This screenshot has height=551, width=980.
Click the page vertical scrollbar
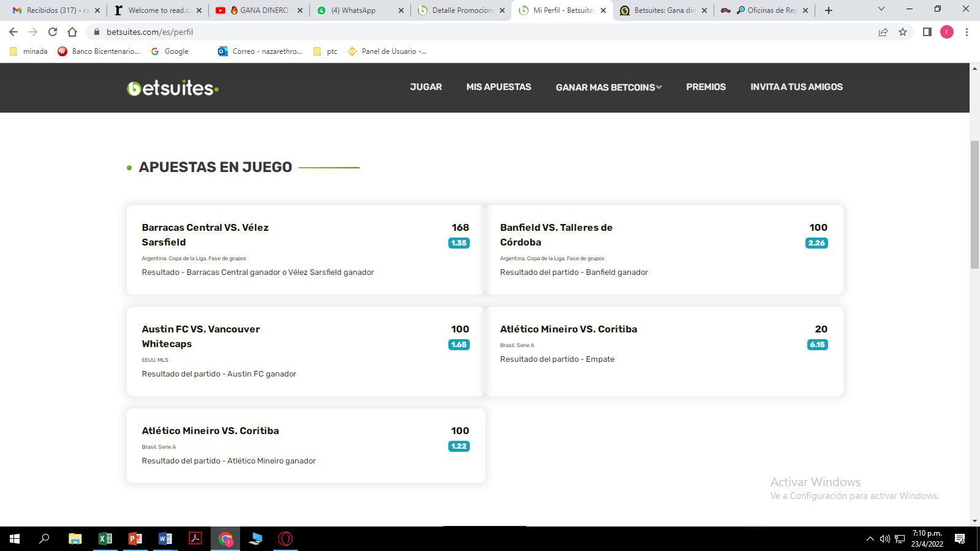(974, 204)
